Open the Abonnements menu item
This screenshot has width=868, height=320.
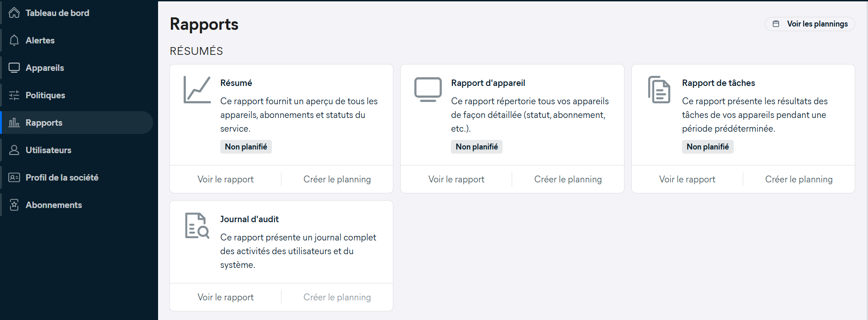53,205
